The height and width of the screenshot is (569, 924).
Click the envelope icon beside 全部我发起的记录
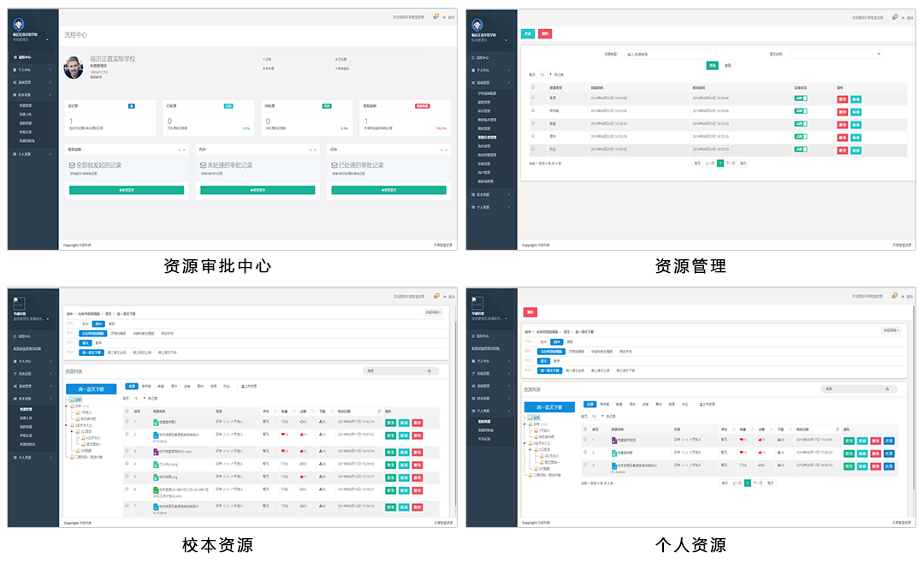click(72, 165)
